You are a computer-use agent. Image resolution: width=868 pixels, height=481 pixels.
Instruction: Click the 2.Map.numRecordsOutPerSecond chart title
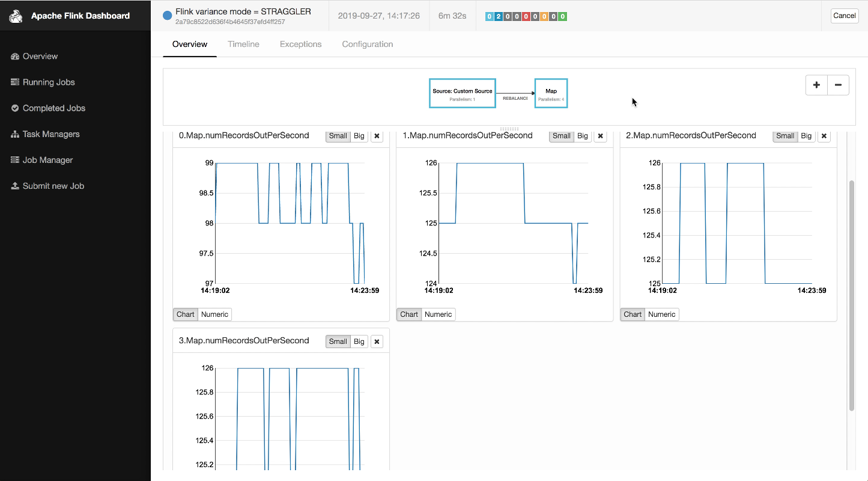691,135
